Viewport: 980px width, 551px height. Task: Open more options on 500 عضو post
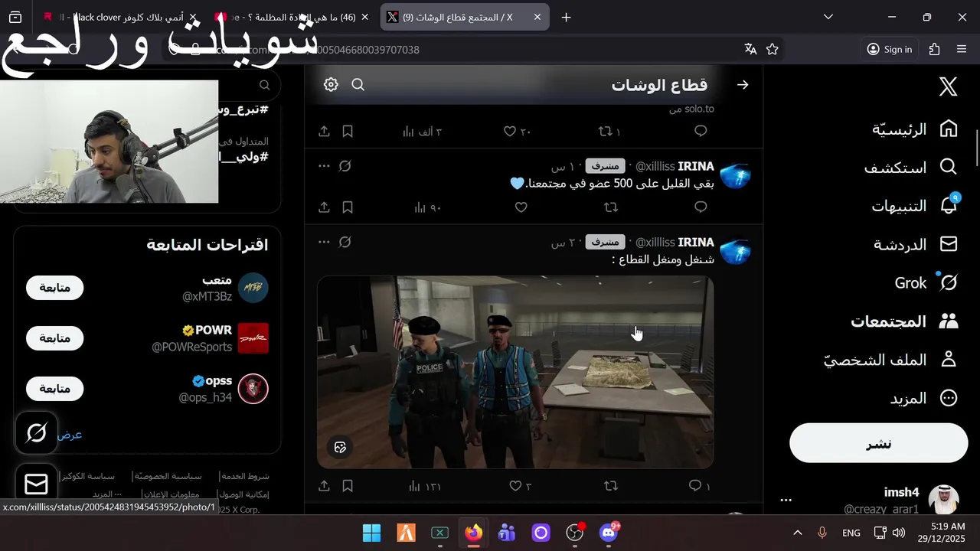click(x=324, y=166)
